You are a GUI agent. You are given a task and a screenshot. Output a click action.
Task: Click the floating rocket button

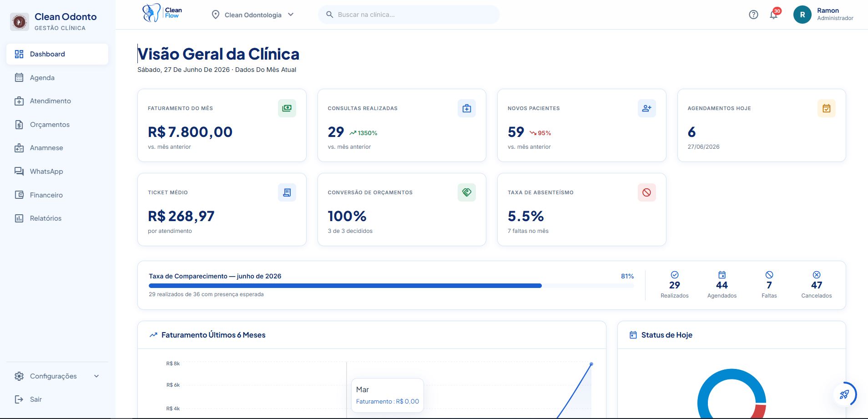(x=844, y=394)
